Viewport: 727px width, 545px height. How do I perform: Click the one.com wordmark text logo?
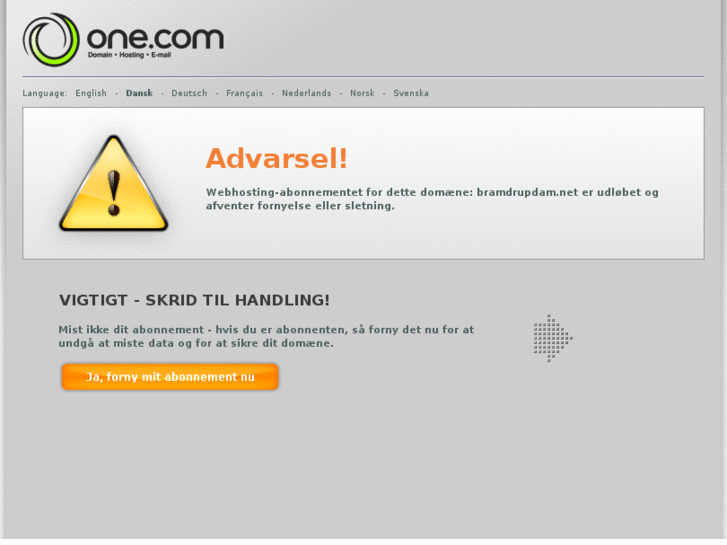[x=155, y=38]
